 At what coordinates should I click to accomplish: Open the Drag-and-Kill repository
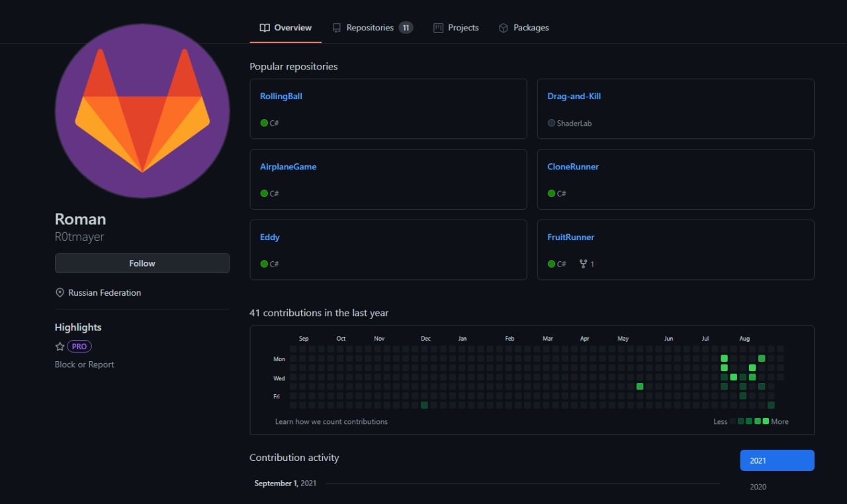574,96
